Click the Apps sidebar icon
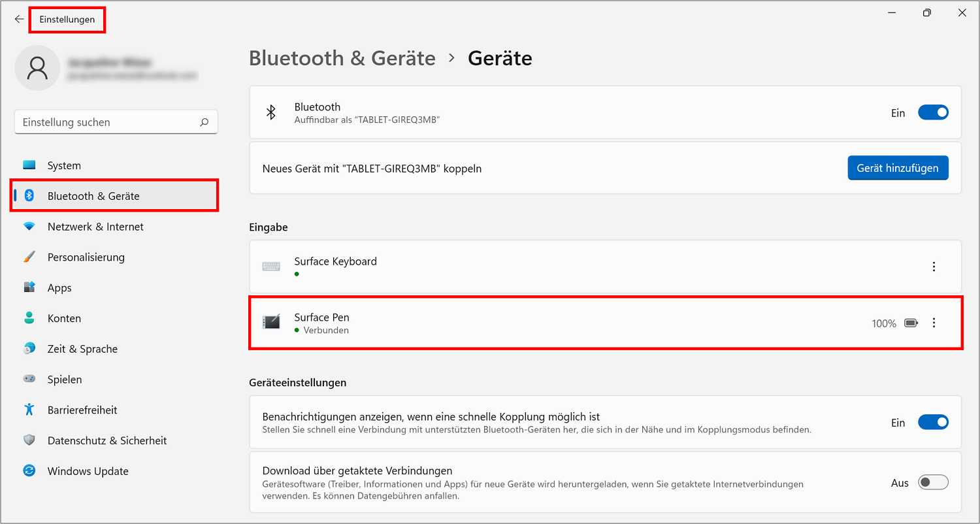980x524 pixels. point(29,287)
